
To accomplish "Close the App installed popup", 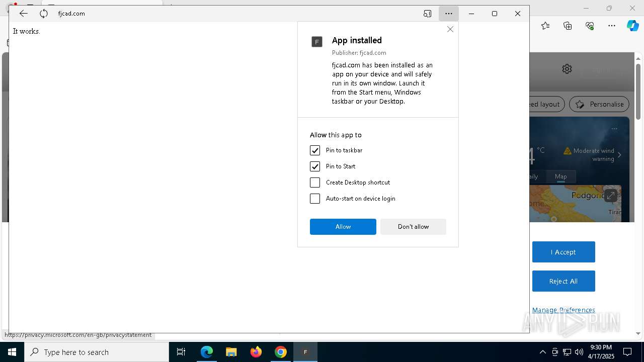I will [x=450, y=29].
